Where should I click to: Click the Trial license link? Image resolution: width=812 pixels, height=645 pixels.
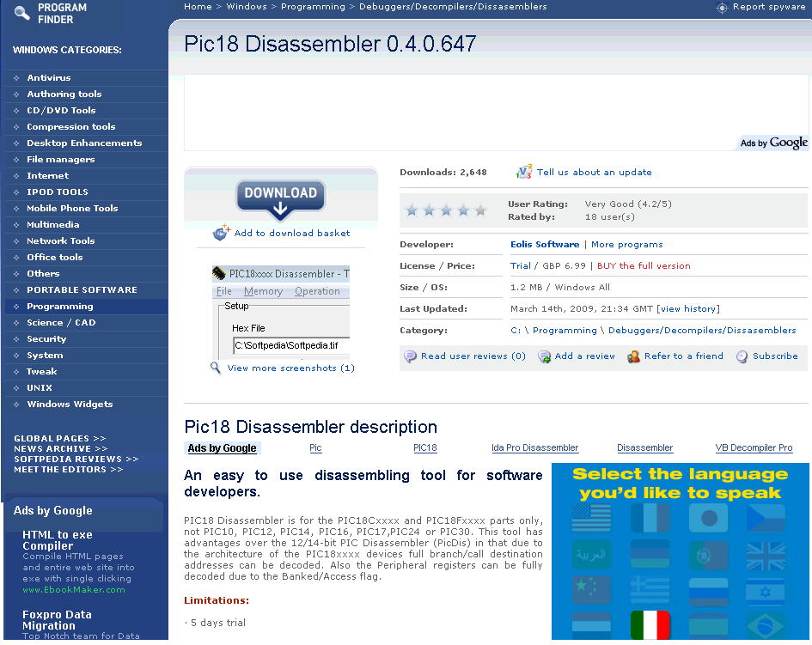coord(521,265)
